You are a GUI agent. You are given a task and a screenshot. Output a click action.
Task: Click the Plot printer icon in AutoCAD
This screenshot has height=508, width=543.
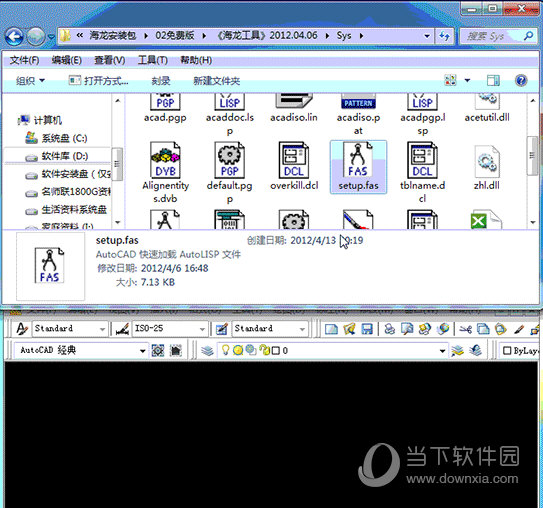[390, 329]
